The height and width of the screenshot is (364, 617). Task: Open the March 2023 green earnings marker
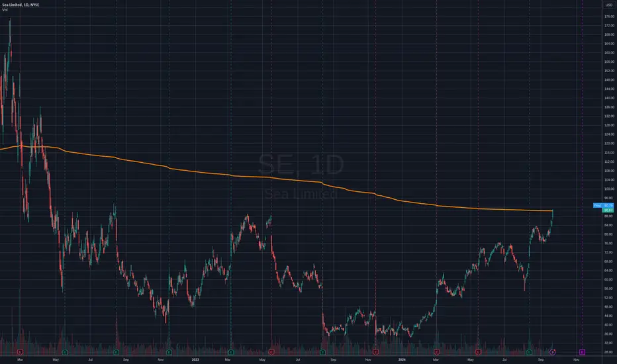point(231,352)
